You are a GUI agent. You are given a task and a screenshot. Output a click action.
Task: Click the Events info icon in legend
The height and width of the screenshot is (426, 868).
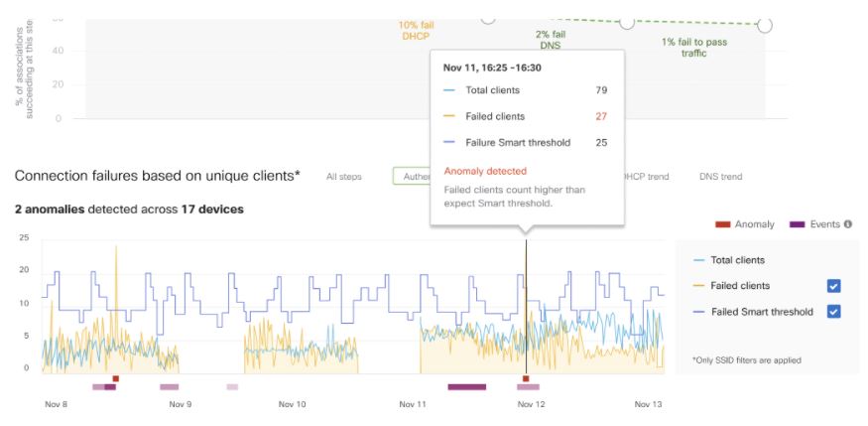coord(848,224)
